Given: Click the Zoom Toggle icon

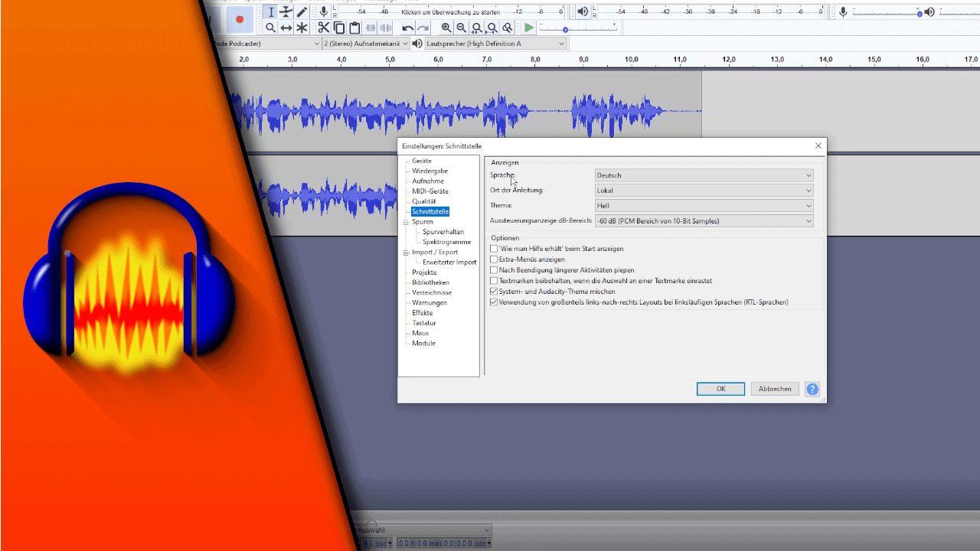Looking at the screenshot, I should [508, 28].
